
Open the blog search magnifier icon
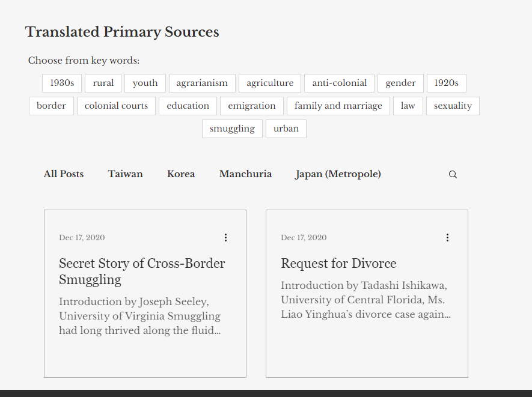pyautogui.click(x=453, y=175)
